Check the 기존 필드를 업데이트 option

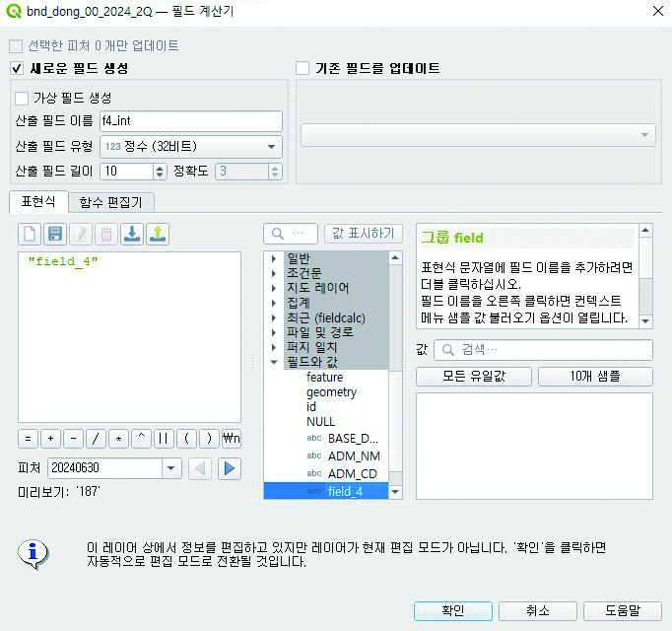pos(303,69)
